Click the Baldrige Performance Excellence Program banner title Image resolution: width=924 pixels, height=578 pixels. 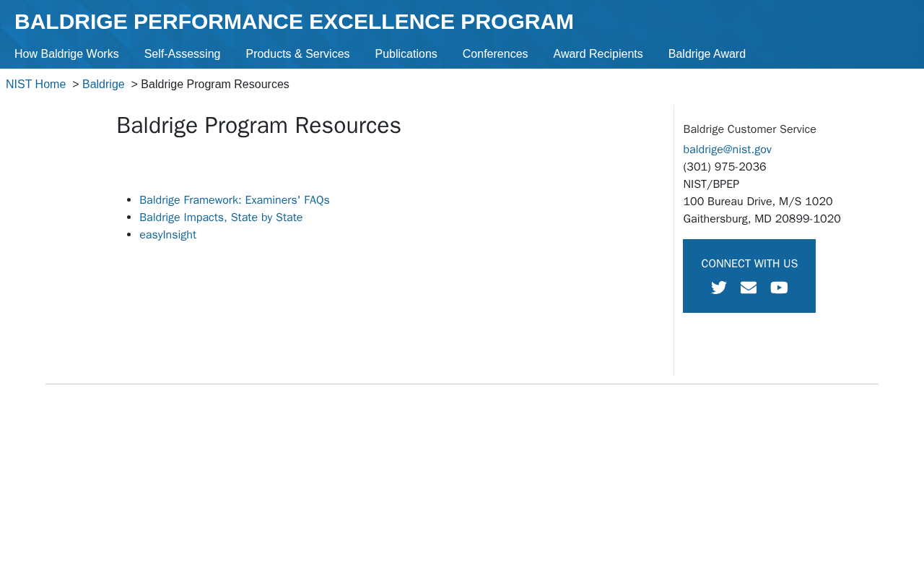294,22
